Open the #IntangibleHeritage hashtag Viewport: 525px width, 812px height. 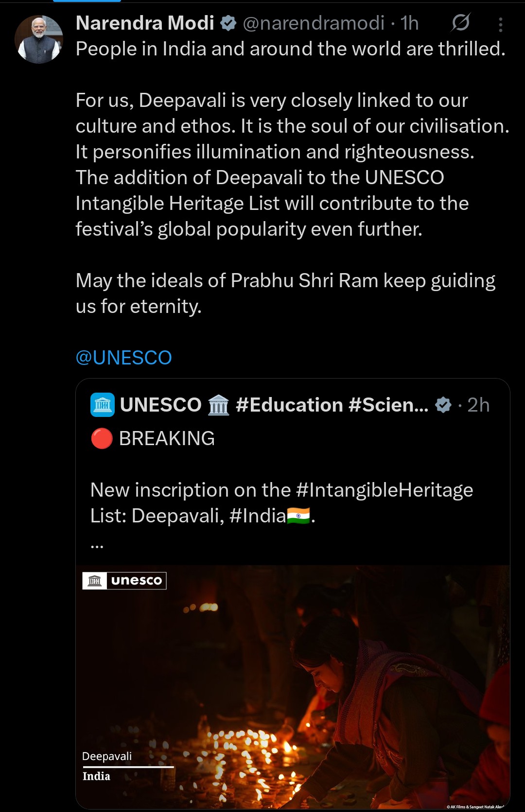pyautogui.click(x=384, y=490)
